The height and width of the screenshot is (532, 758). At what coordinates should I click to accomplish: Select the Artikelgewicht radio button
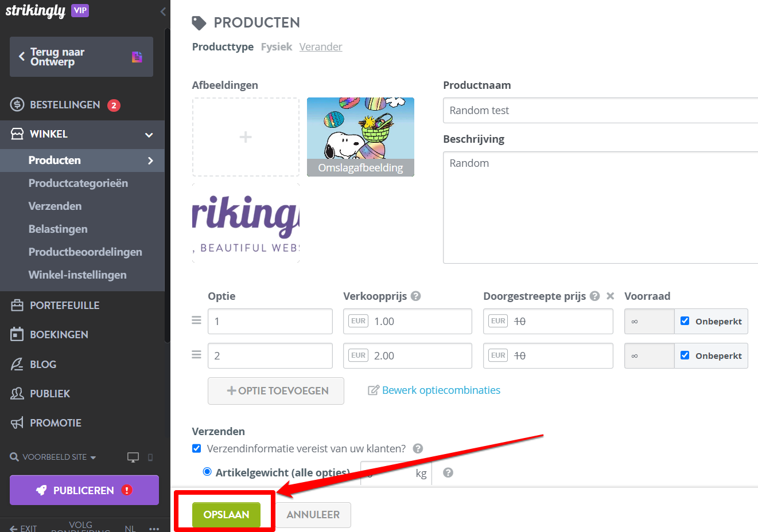coord(207,472)
